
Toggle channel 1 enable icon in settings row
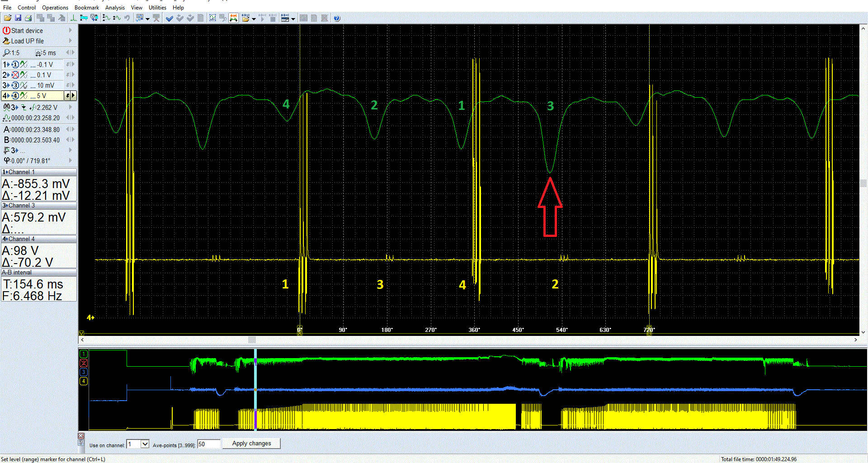pyautogui.click(x=15, y=65)
